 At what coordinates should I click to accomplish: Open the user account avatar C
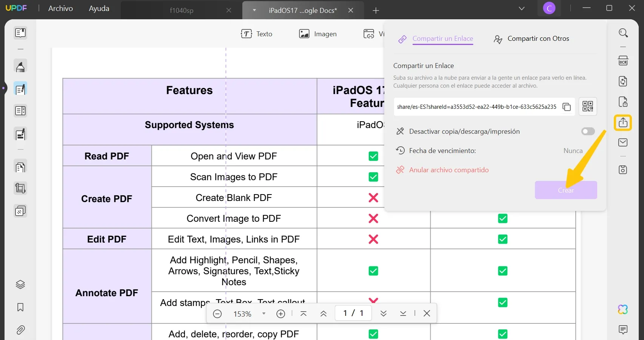coord(549,8)
